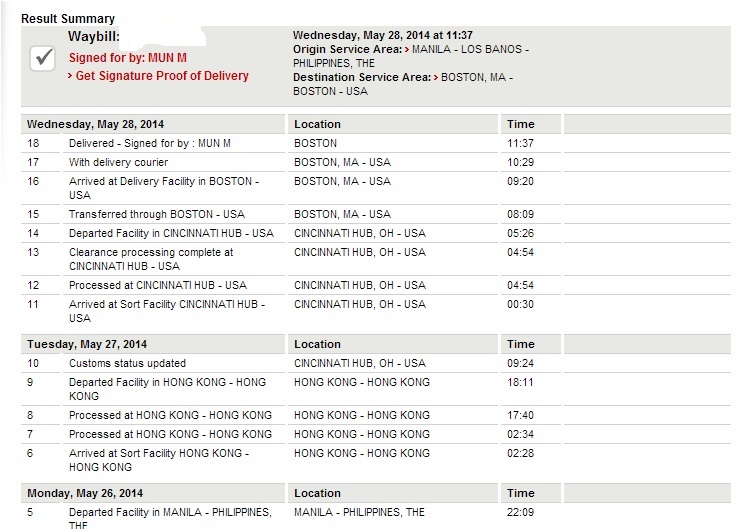Click the Monday, May 26, 2014 section header

tap(85, 493)
